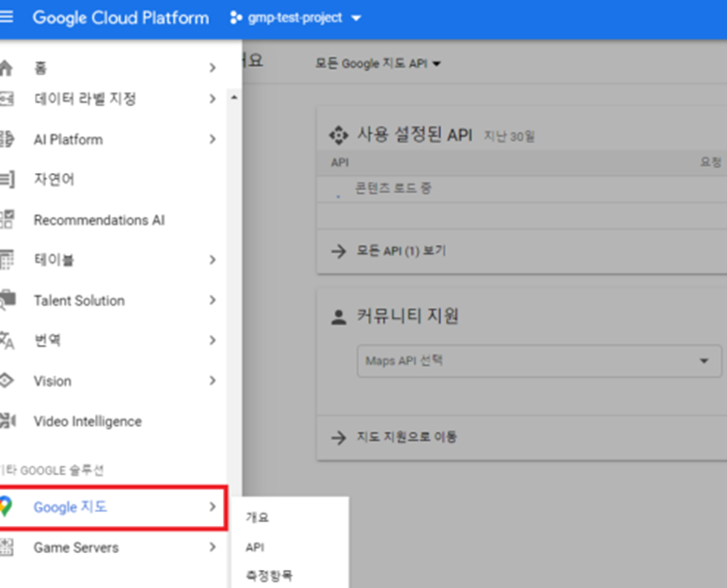727x588 pixels.
Task: Select Video Intelligence menu item
Action: 87,421
